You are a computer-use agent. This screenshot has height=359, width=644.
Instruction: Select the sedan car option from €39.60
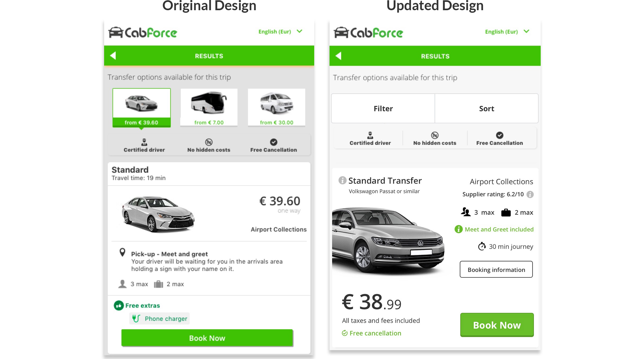(142, 107)
